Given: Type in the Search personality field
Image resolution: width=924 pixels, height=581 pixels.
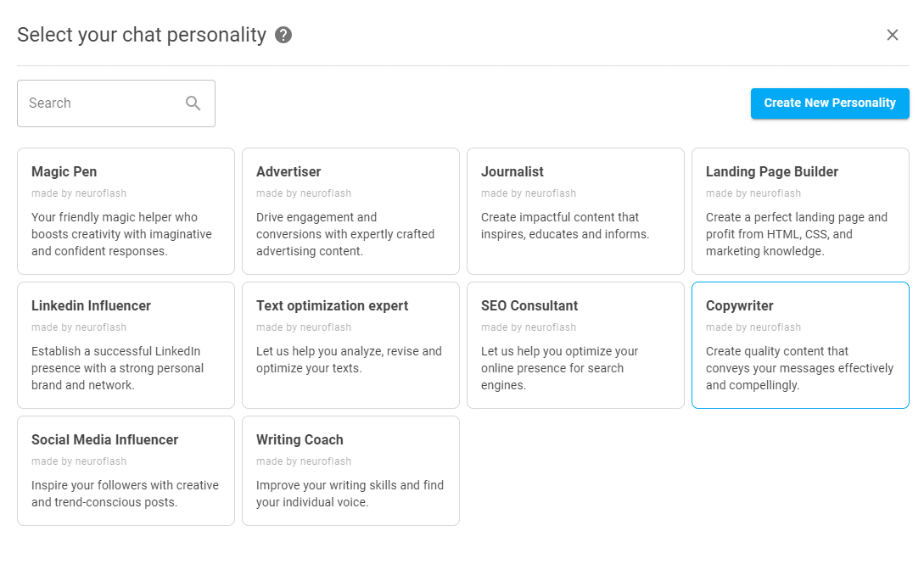Looking at the screenshot, I should (102, 103).
